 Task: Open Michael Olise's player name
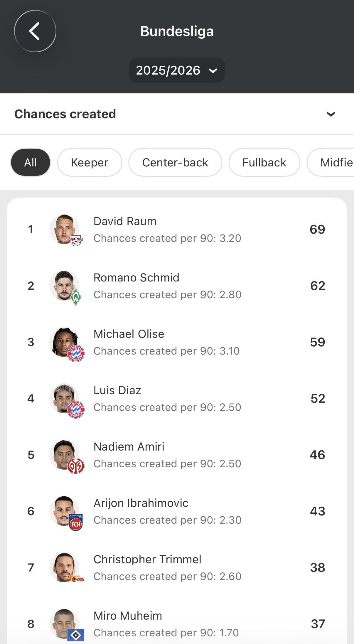pyautogui.click(x=129, y=334)
